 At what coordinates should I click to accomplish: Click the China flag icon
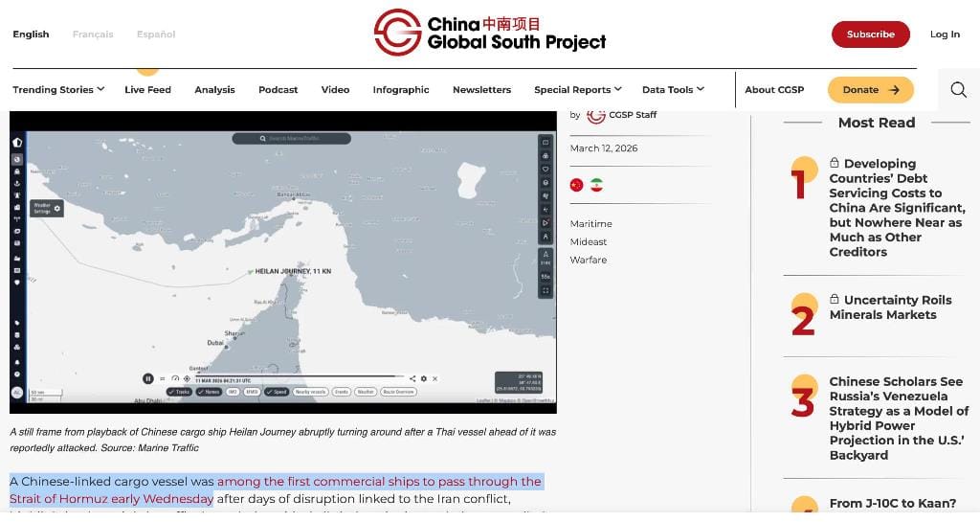pyautogui.click(x=576, y=185)
